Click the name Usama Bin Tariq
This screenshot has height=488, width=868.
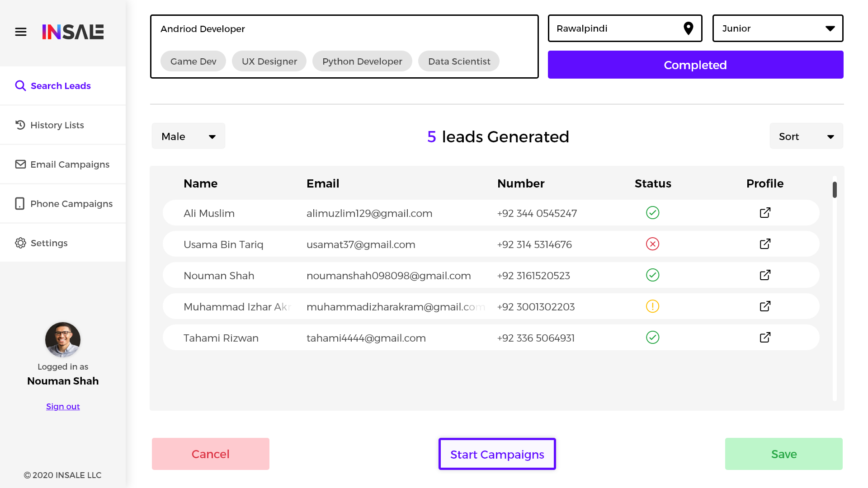pos(223,244)
